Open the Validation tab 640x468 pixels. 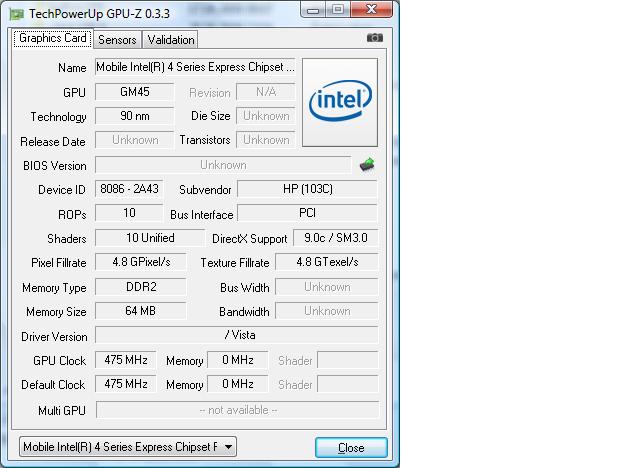point(171,40)
